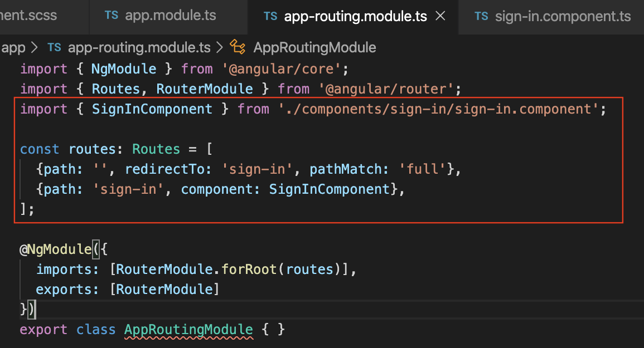Click 'imports:' property in NgModule
This screenshot has width=644, height=348.
click(x=67, y=269)
